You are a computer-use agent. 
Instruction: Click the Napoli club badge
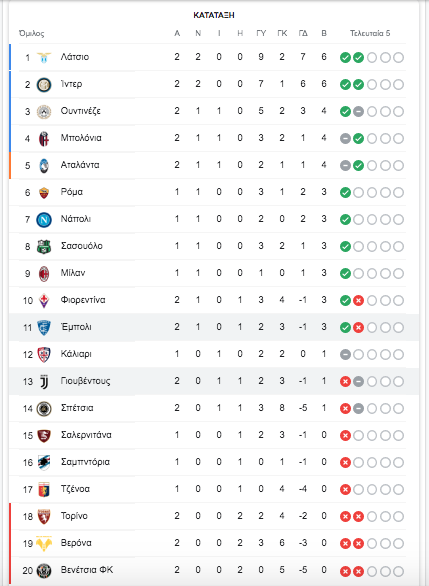44,219
